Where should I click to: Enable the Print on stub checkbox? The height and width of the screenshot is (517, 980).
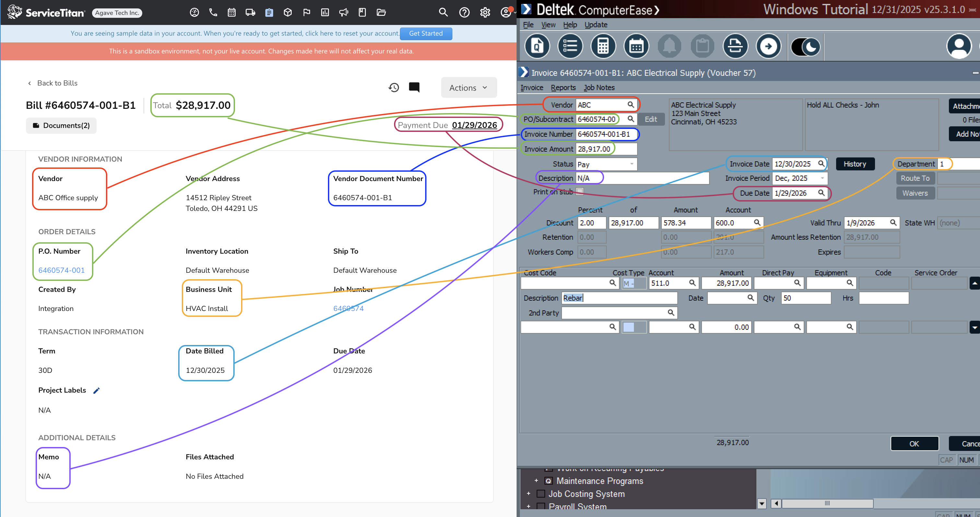(x=580, y=191)
